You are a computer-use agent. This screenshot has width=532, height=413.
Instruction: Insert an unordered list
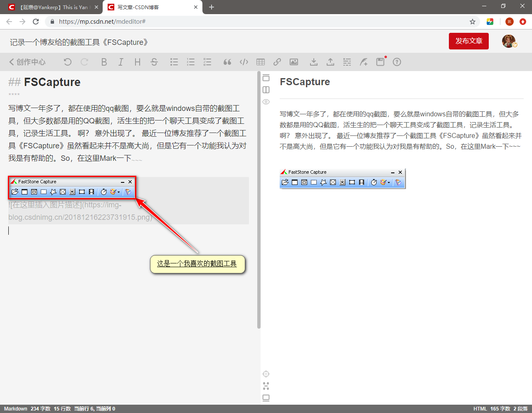tap(174, 61)
